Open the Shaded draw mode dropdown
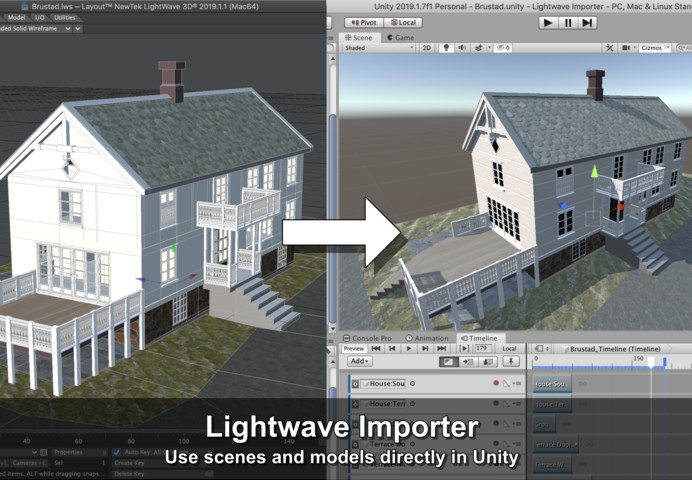Screen dimensions: 692x480 [x=380, y=48]
